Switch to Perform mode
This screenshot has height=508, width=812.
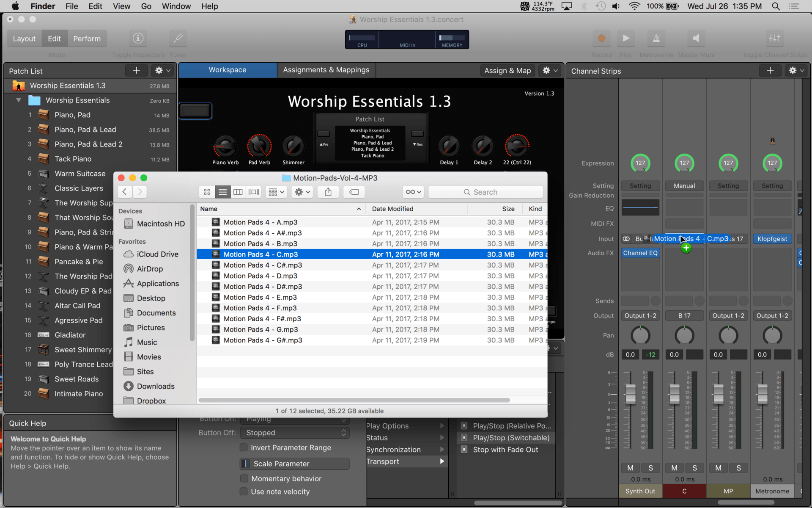coord(87,39)
